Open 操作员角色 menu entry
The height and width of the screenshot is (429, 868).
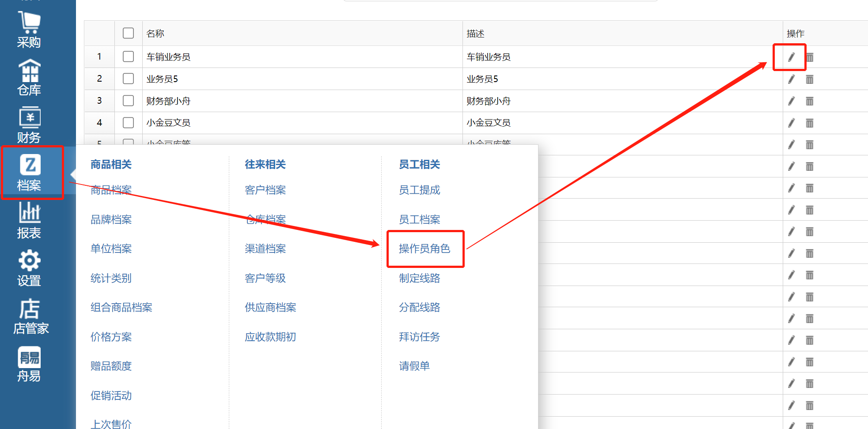point(425,248)
